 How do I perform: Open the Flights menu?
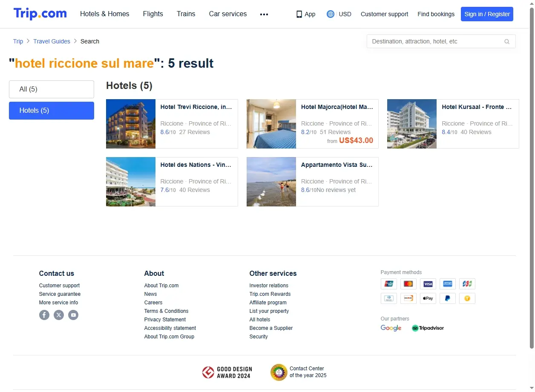153,14
